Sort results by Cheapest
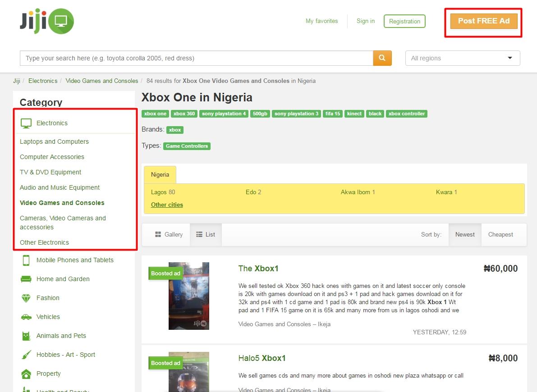The height and width of the screenshot is (392, 537). coord(500,234)
